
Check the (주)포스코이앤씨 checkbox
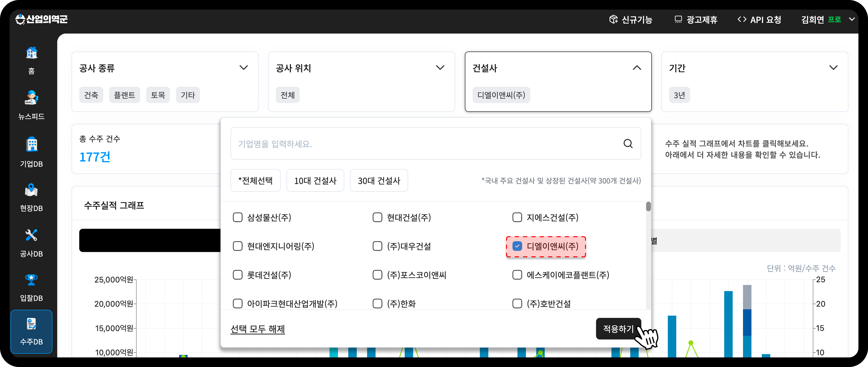pyautogui.click(x=377, y=275)
